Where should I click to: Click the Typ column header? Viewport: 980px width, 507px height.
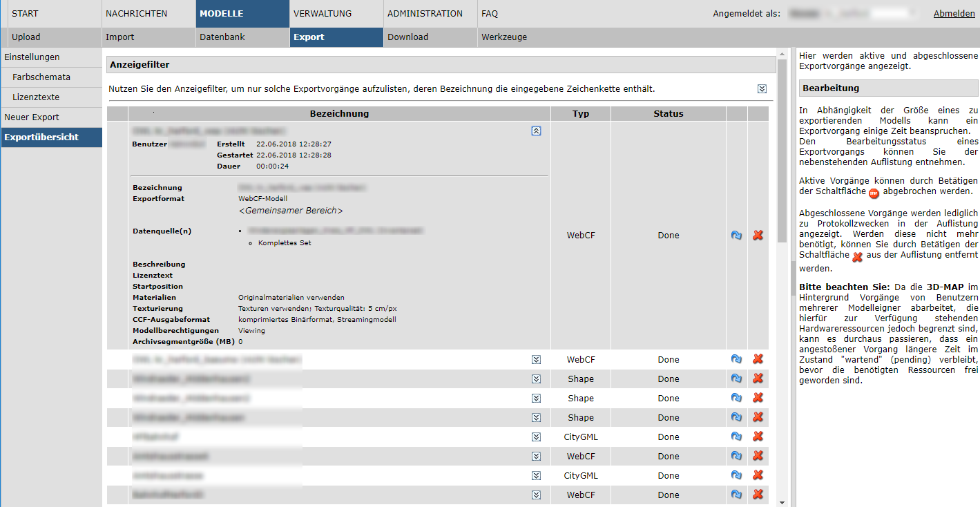click(581, 114)
